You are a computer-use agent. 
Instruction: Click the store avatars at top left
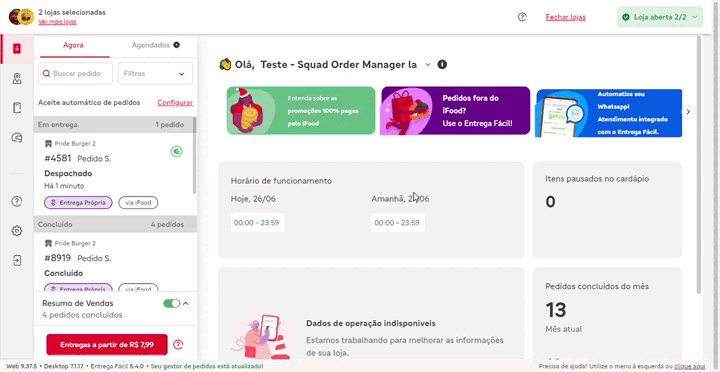21,17
